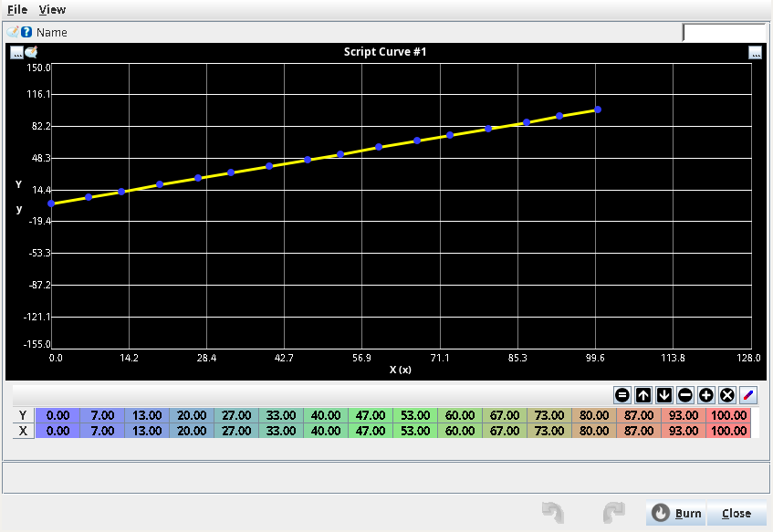Select the Y row cell 73.00
Viewport: 773px width, 532px height.
pyautogui.click(x=549, y=415)
